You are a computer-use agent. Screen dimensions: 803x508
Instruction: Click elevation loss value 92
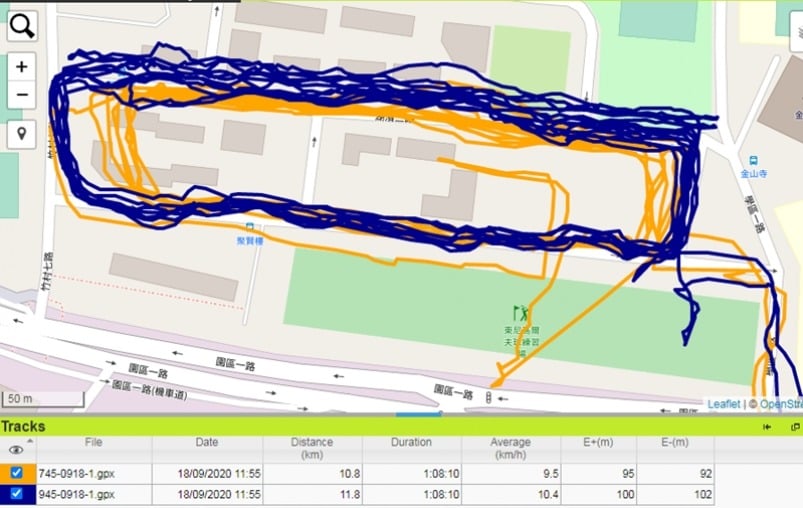(x=706, y=474)
